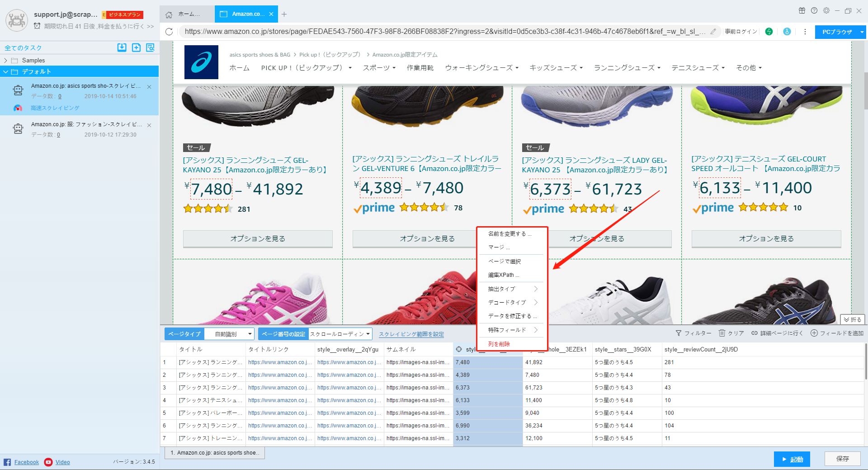
Task: Click the crab user avatar icon
Action: point(17,20)
